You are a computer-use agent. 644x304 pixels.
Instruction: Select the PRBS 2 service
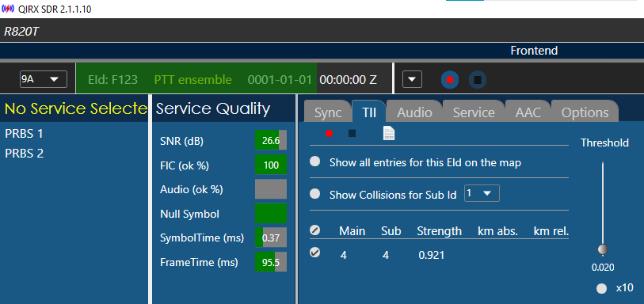25,154
